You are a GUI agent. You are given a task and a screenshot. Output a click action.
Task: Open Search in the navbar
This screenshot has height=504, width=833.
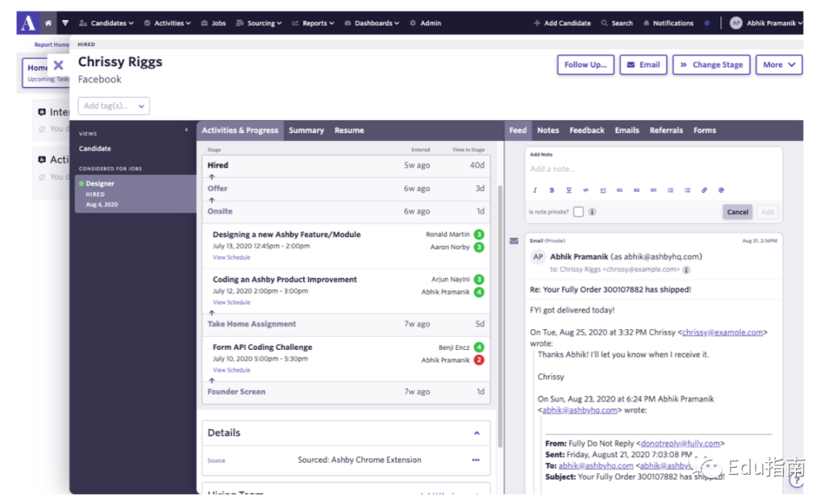(x=617, y=23)
